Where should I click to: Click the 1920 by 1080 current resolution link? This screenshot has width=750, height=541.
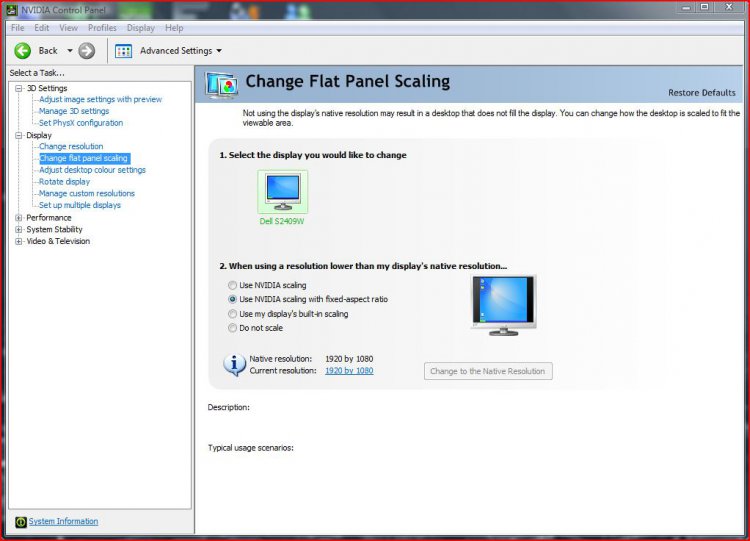349,371
